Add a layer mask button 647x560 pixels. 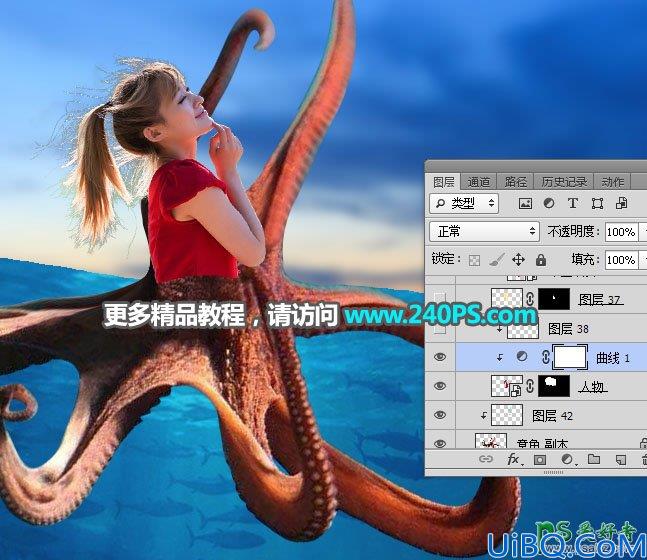pos(540,459)
